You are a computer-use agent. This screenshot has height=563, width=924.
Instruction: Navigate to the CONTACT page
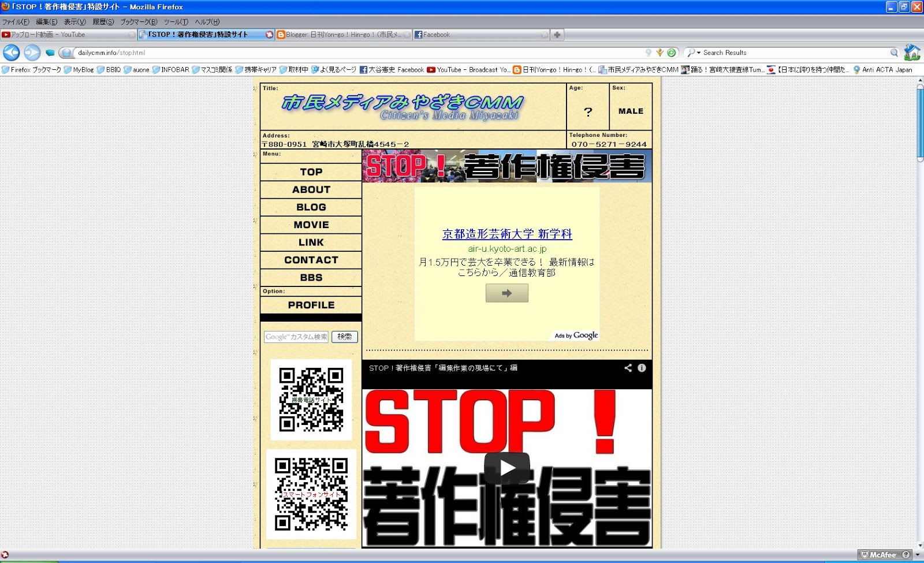point(311,260)
